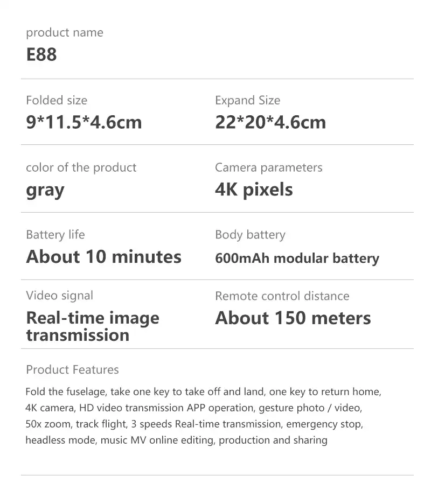The height and width of the screenshot is (504, 431).
Task: Click the Expand Size label
Action: click(248, 101)
